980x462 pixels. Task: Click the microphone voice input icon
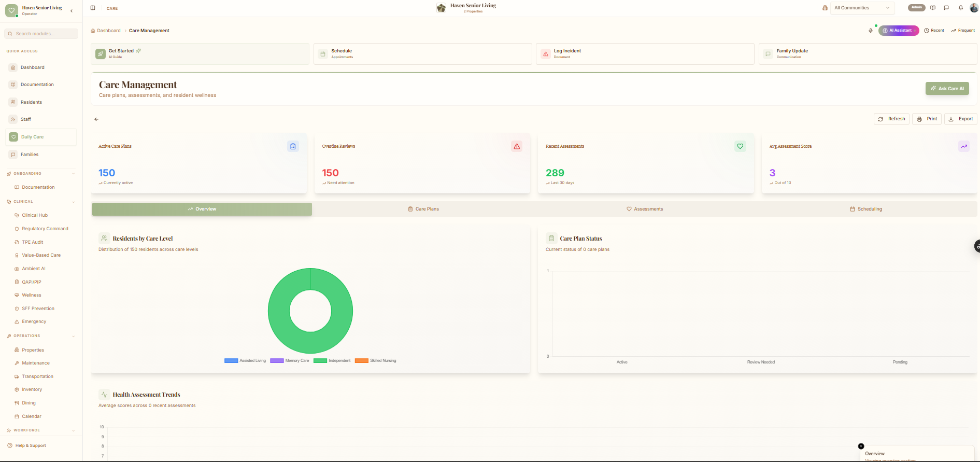871,31
